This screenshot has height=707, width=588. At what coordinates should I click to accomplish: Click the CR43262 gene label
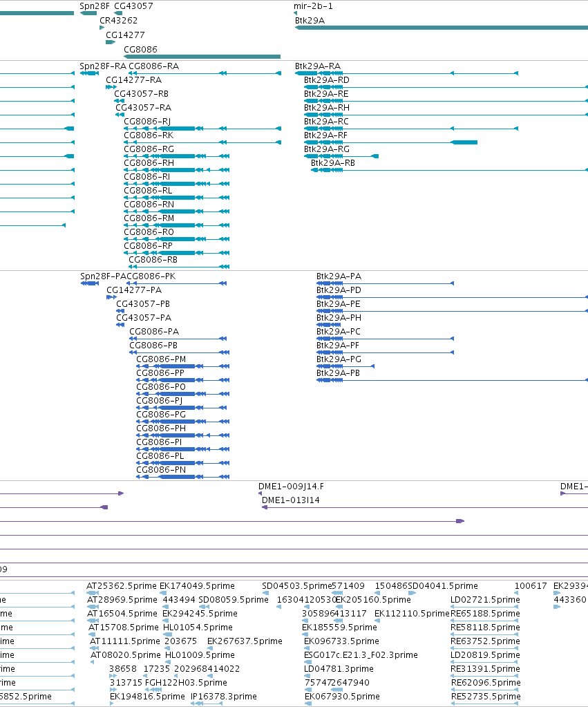119,21
